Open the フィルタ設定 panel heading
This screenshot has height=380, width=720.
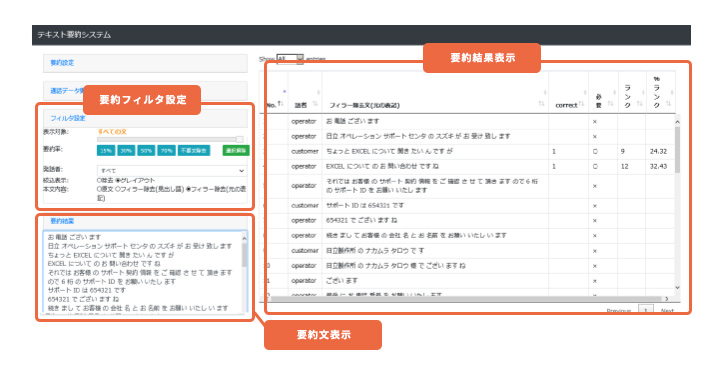(x=145, y=118)
